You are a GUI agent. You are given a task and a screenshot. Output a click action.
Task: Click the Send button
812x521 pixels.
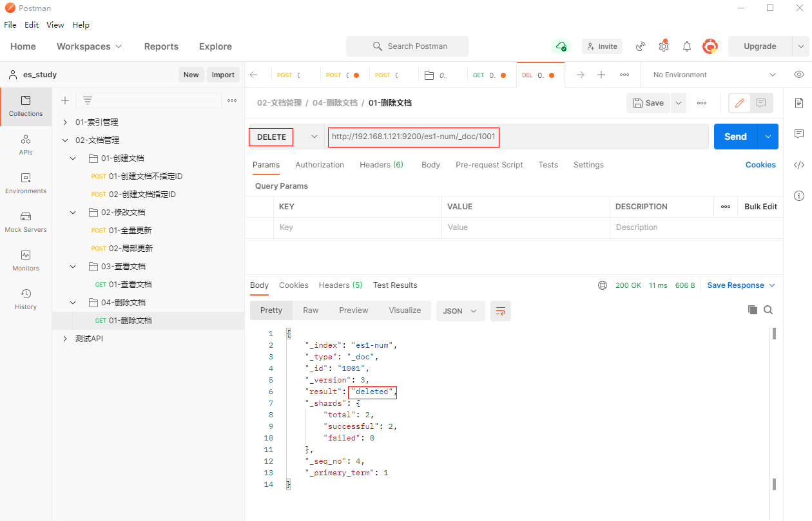tap(735, 137)
